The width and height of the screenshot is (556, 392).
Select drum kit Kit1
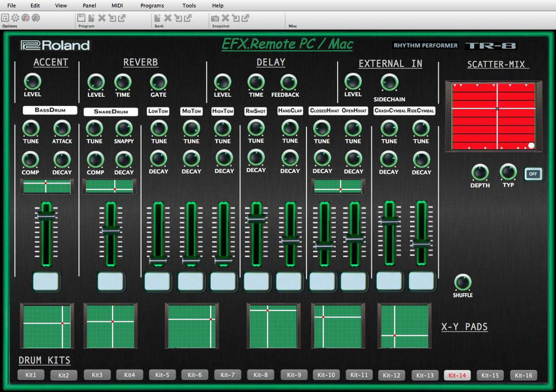coord(31,375)
